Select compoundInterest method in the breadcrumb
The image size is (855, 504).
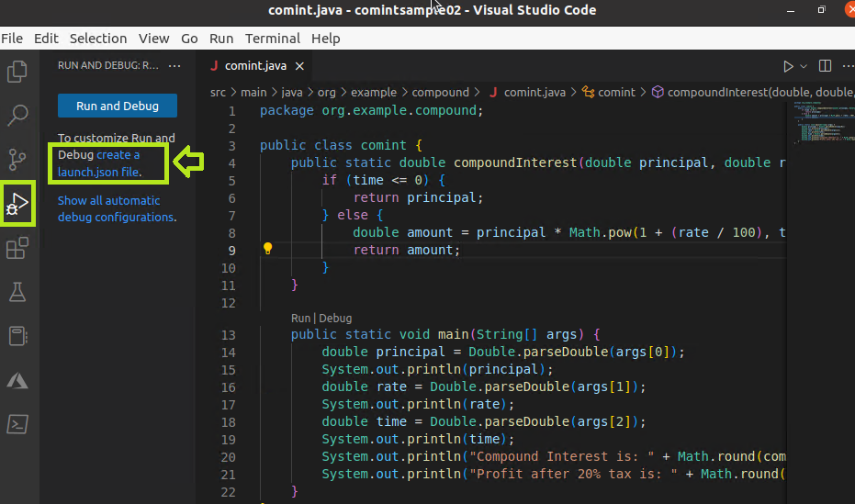(x=752, y=92)
